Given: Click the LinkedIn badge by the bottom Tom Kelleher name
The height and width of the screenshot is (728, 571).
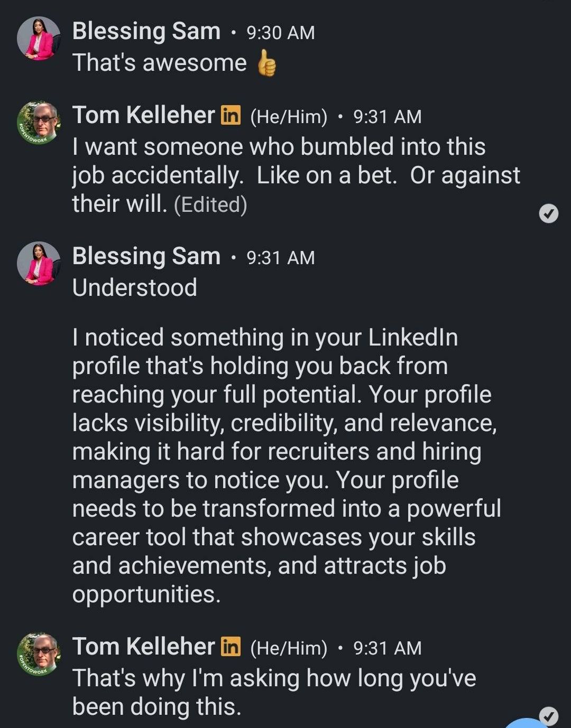Looking at the screenshot, I should click(231, 646).
